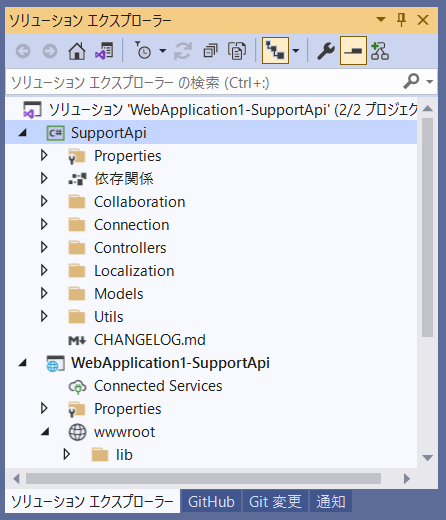Switch between solution and folder views
Image resolution: width=446 pixels, height=520 pixels.
point(104,51)
